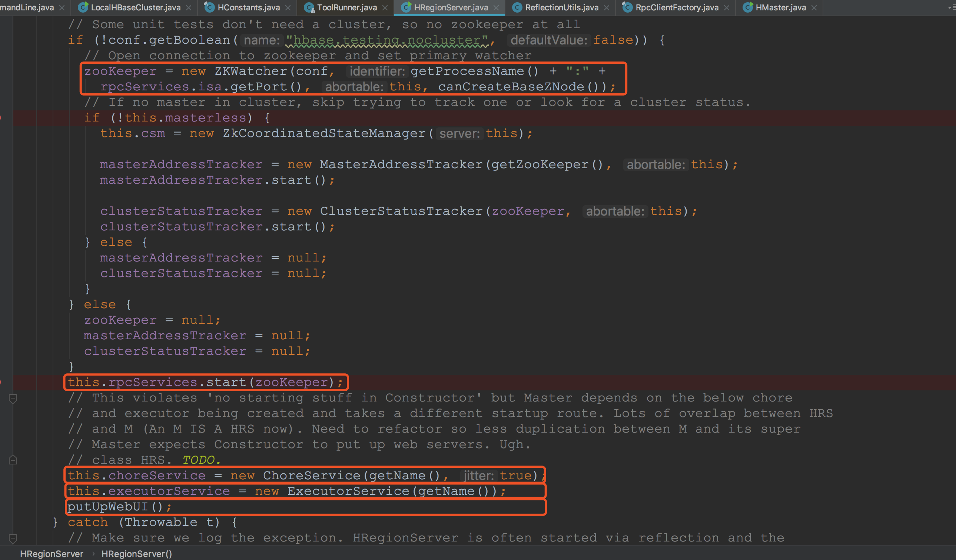
Task: Close the ToolRunner.java tab
Action: point(385,7)
